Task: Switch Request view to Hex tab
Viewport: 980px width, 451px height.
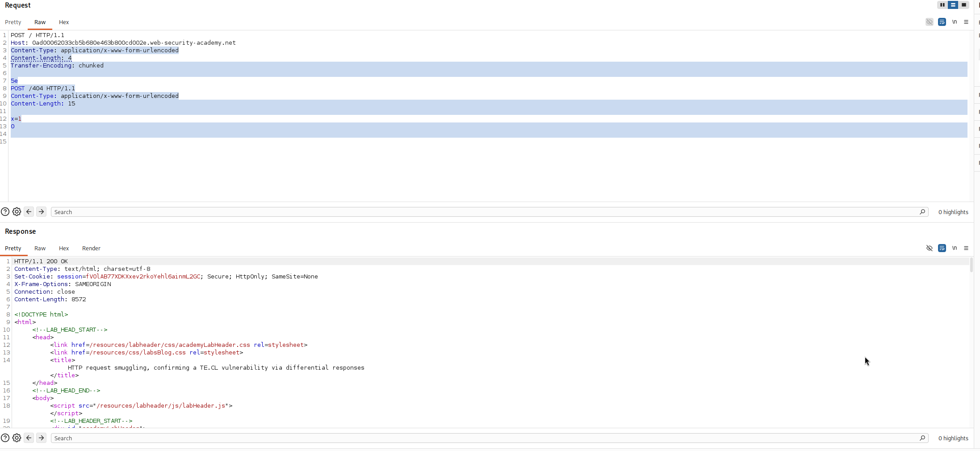Action: tap(64, 22)
